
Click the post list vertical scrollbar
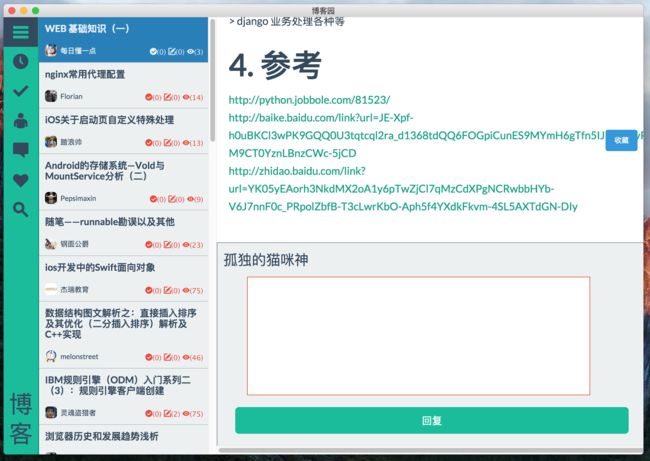tap(213, 81)
